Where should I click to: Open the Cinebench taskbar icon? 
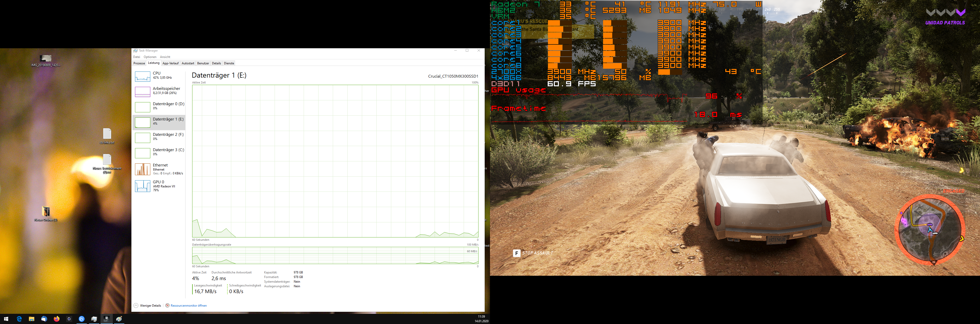click(69, 319)
